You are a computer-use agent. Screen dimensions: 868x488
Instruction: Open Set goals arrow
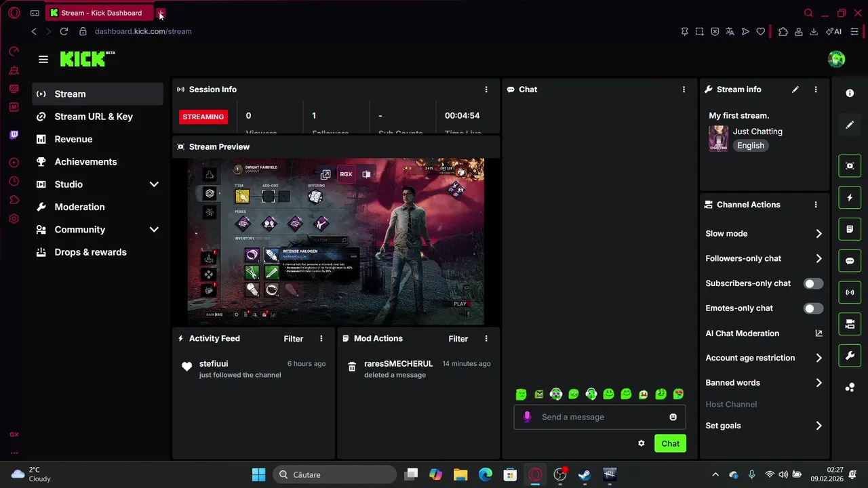click(818, 426)
